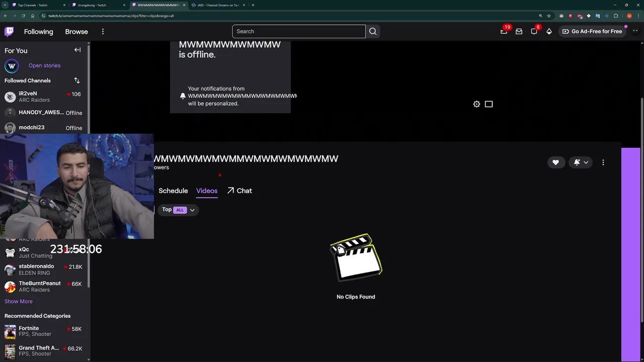644x362 pixels.
Task: Open the Browse page
Action: pos(76,31)
